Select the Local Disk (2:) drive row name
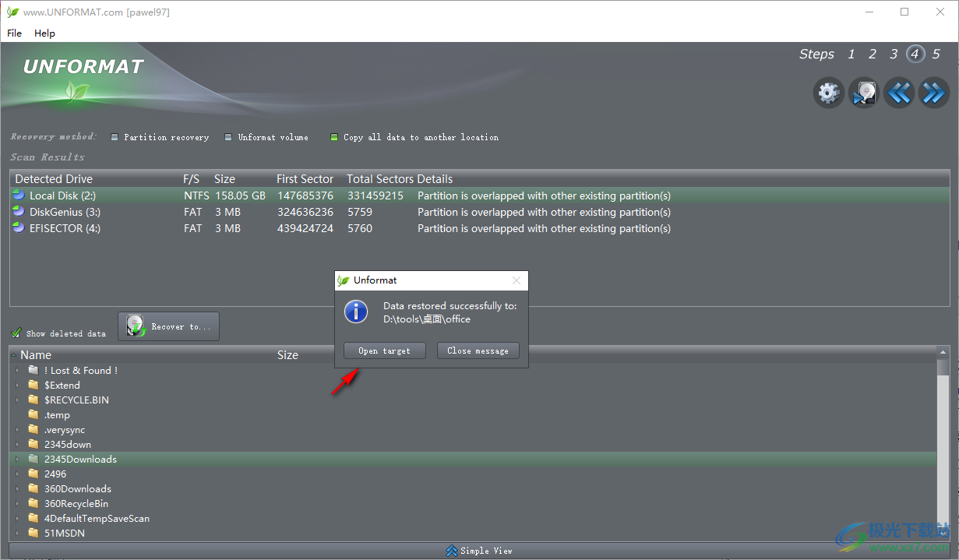Viewport: 959px width, 560px height. click(x=62, y=195)
